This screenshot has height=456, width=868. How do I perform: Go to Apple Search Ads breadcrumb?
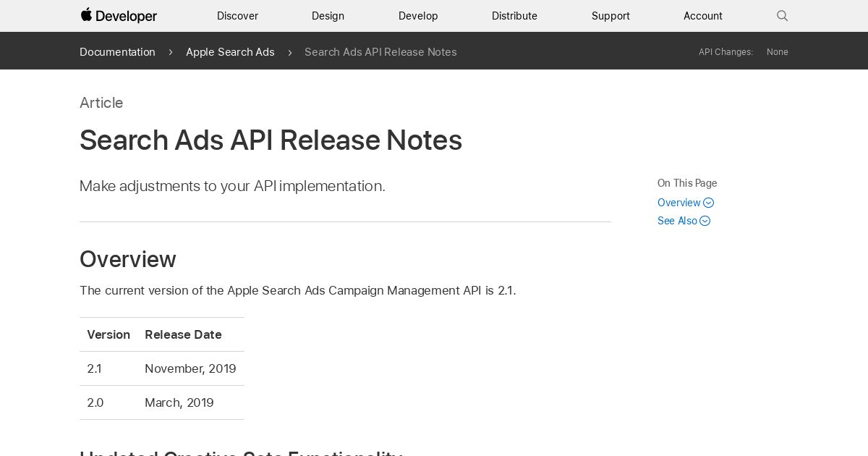click(x=230, y=52)
